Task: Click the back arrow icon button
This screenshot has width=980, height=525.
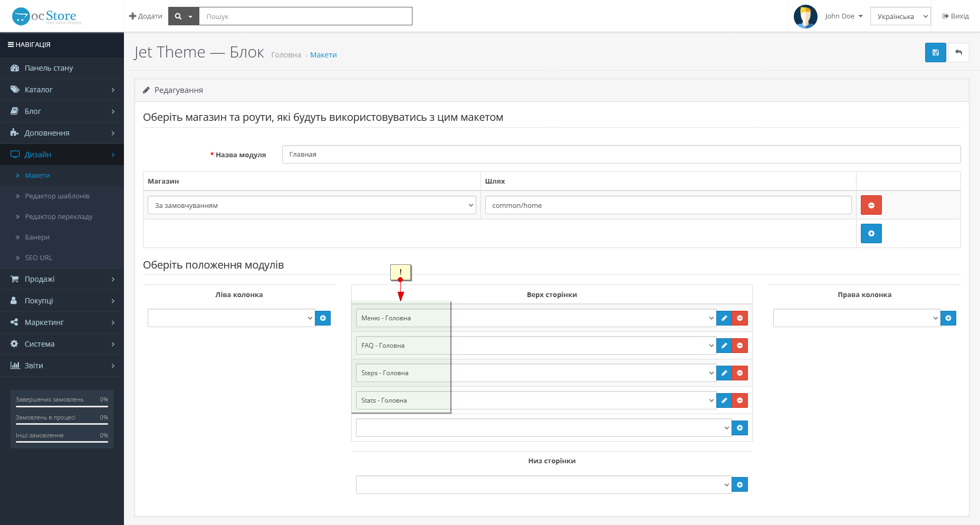Action: pos(958,53)
